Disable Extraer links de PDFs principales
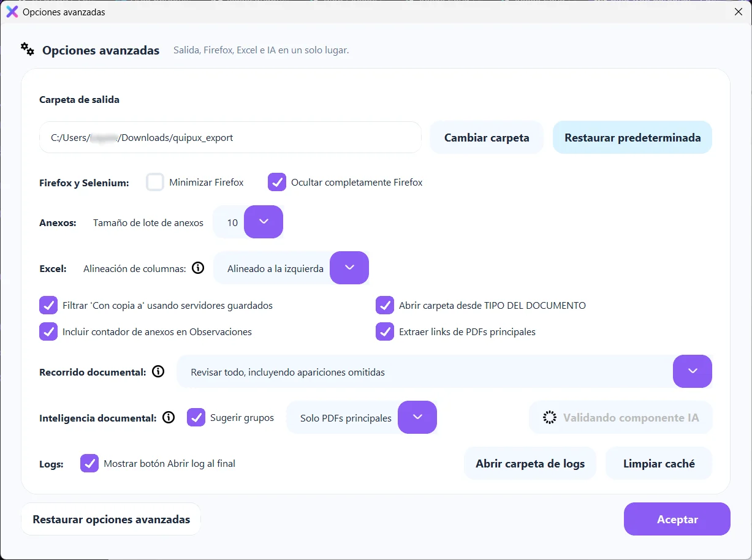This screenshot has height=560, width=752. (x=385, y=331)
